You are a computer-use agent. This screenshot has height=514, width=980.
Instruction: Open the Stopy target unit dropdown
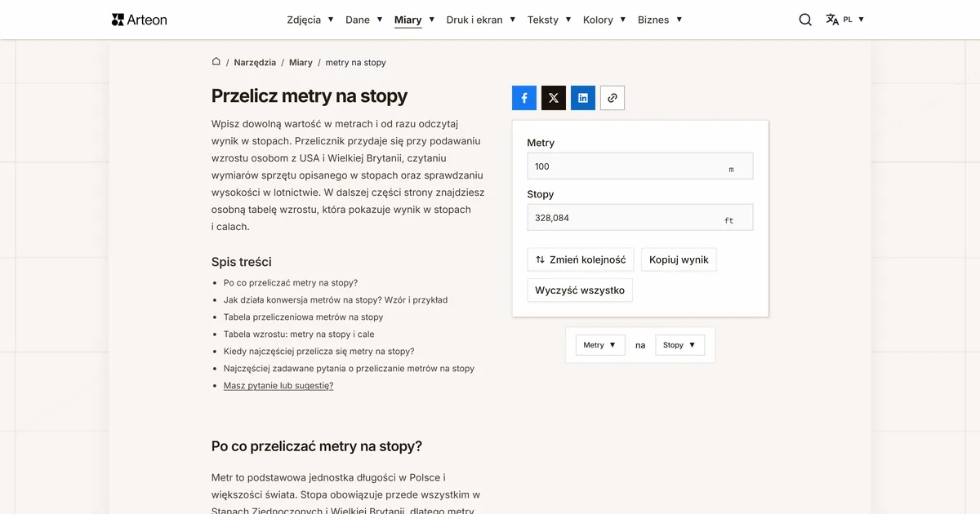click(679, 345)
